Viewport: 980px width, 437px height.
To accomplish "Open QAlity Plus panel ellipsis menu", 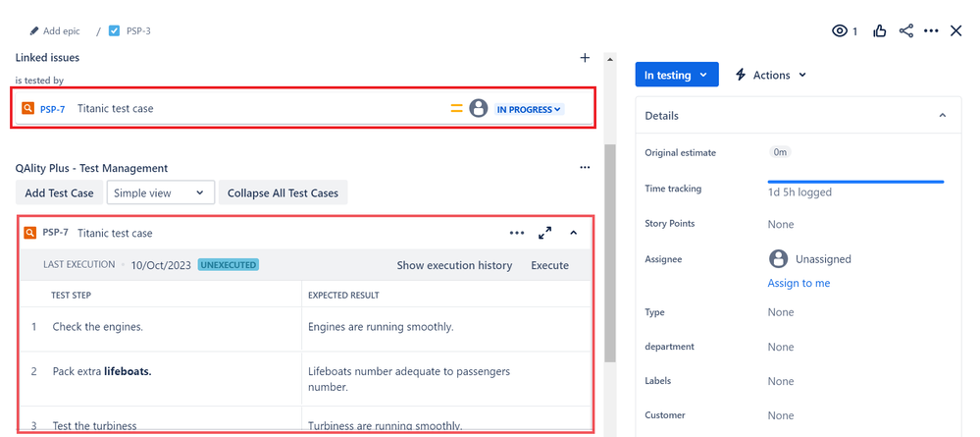I will [585, 168].
